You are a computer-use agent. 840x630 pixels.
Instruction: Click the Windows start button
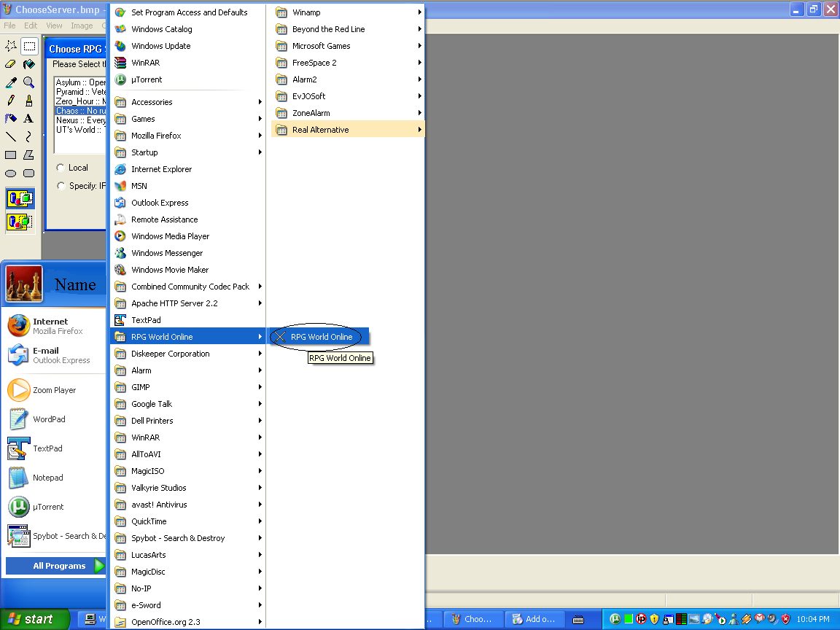[x=34, y=619]
